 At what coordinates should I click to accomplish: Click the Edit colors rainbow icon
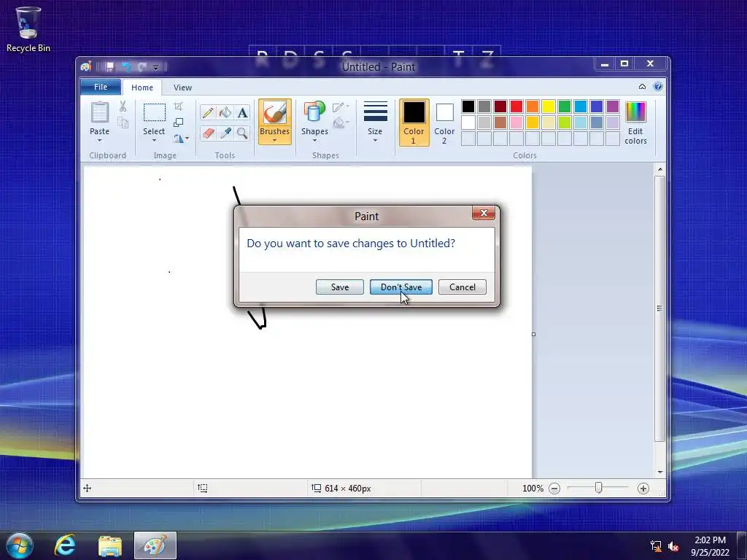(x=635, y=112)
